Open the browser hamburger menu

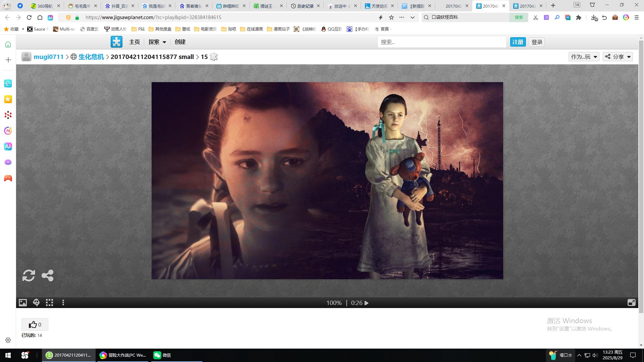636,17
